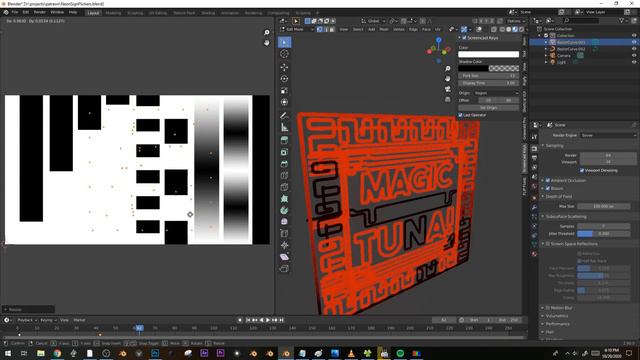Viewport: 640px width, 360px height.
Task: Open the Render menu
Action: click(40, 12)
